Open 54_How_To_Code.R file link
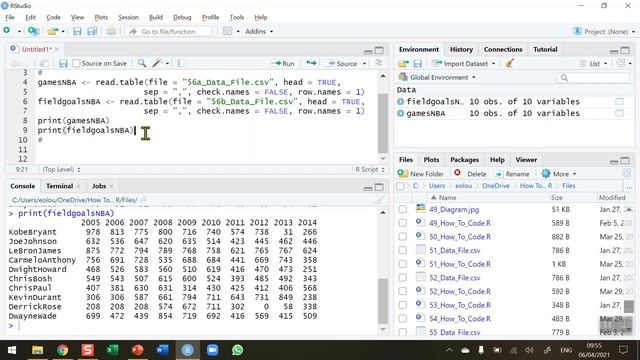640x360 pixels. 460,319
